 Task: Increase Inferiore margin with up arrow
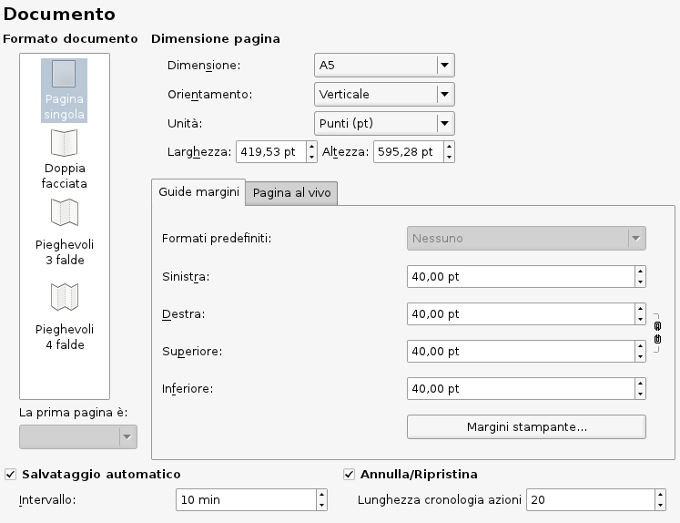point(641,383)
